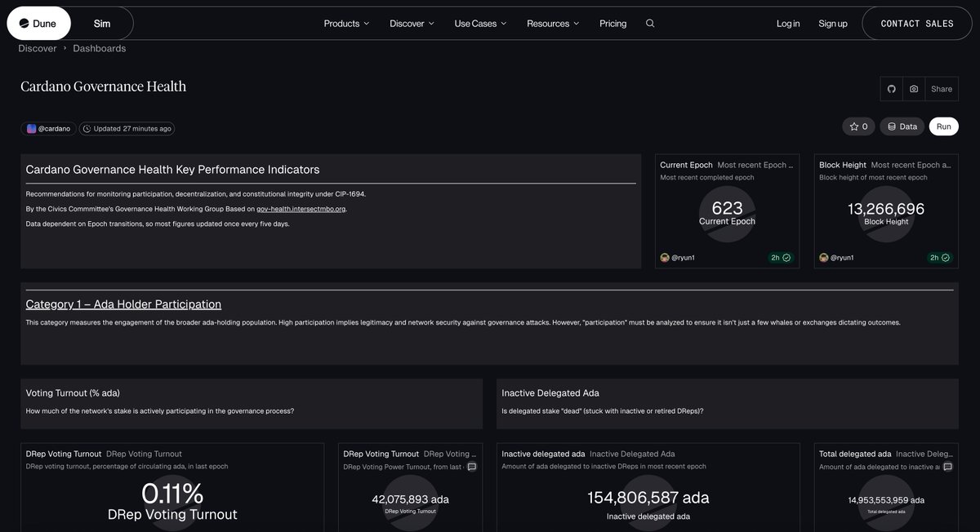This screenshot has width=980, height=532.
Task: Open the Pricing page
Action: tap(613, 24)
